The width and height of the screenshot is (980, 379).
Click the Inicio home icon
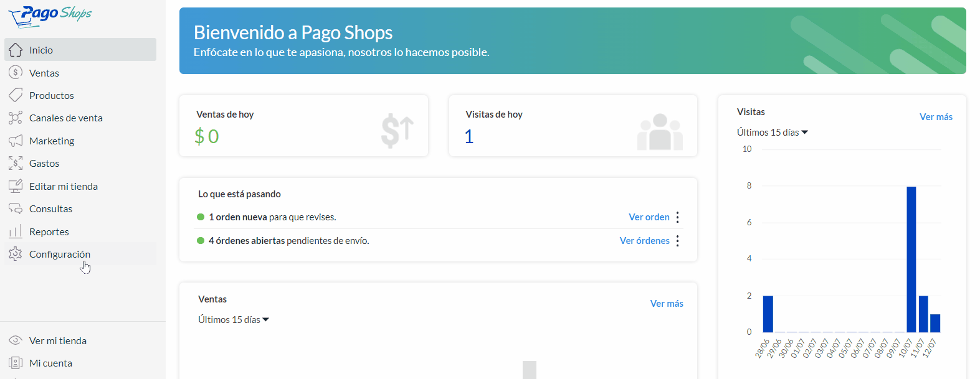16,50
